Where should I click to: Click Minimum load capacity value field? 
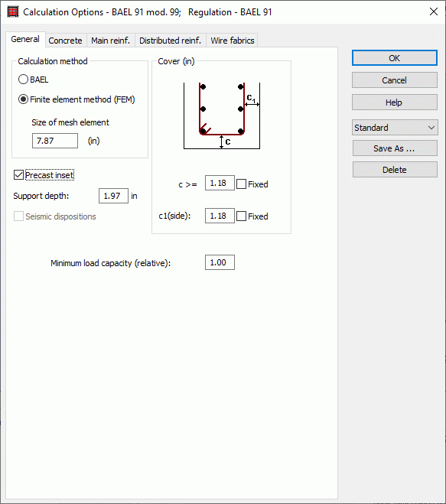coord(220,262)
